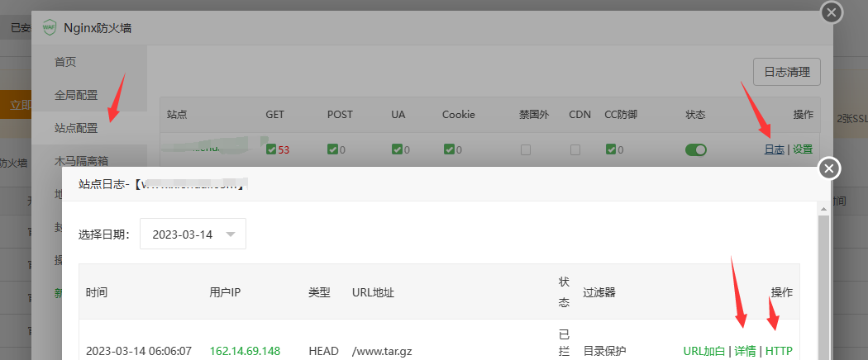This screenshot has width=868, height=360.
Task: Click the CC防御 column header
Action: 621,115
